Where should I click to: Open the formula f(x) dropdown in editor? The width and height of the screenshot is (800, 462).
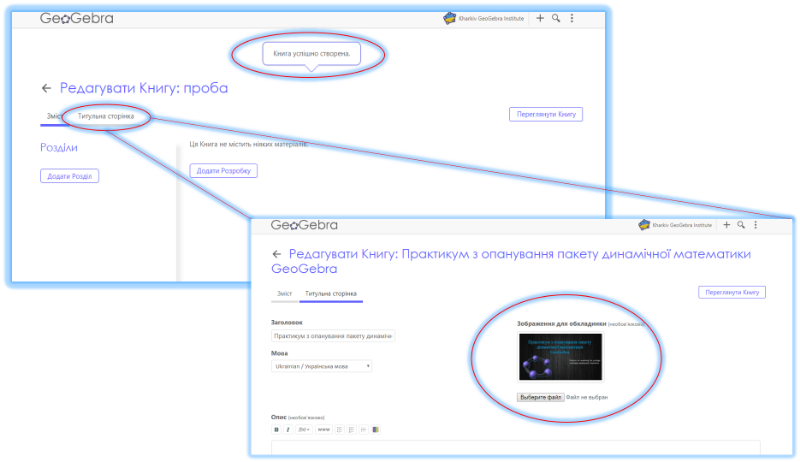(304, 430)
